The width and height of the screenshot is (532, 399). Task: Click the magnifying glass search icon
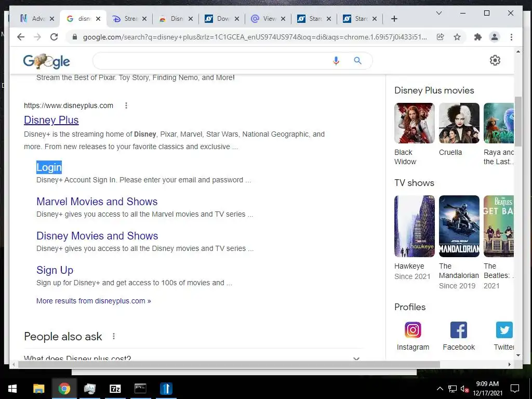(357, 61)
